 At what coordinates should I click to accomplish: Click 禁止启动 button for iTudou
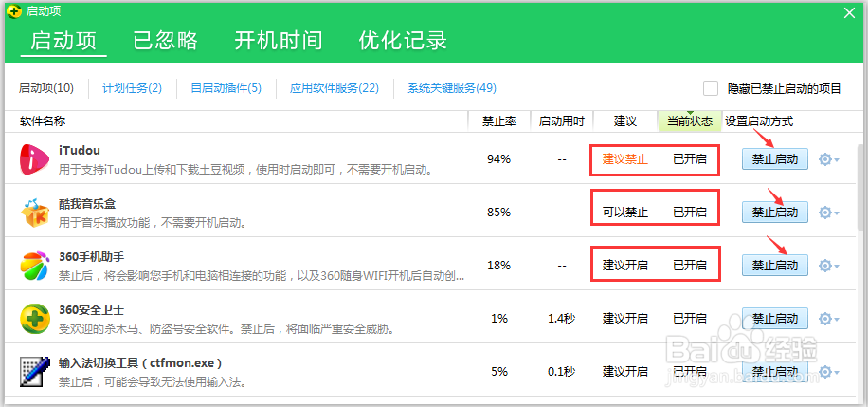coord(774,159)
